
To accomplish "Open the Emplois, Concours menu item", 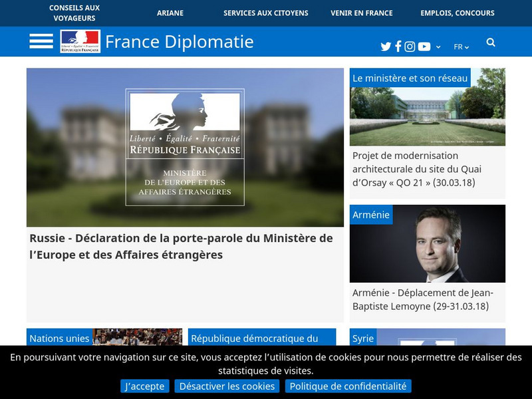I will tap(457, 12).
